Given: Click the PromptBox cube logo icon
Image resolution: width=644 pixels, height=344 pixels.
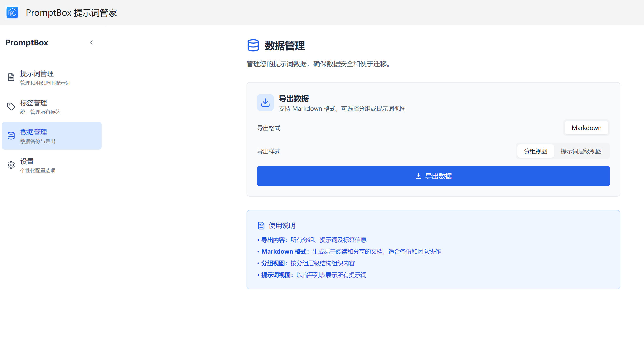Looking at the screenshot, I should tap(12, 12).
